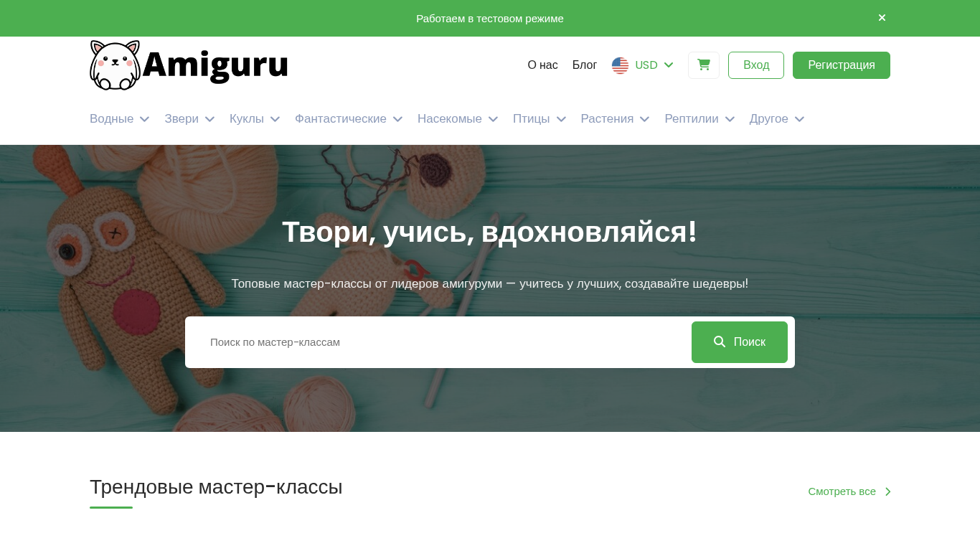
Task: Expand Рептилии category chevron
Action: [x=730, y=119]
